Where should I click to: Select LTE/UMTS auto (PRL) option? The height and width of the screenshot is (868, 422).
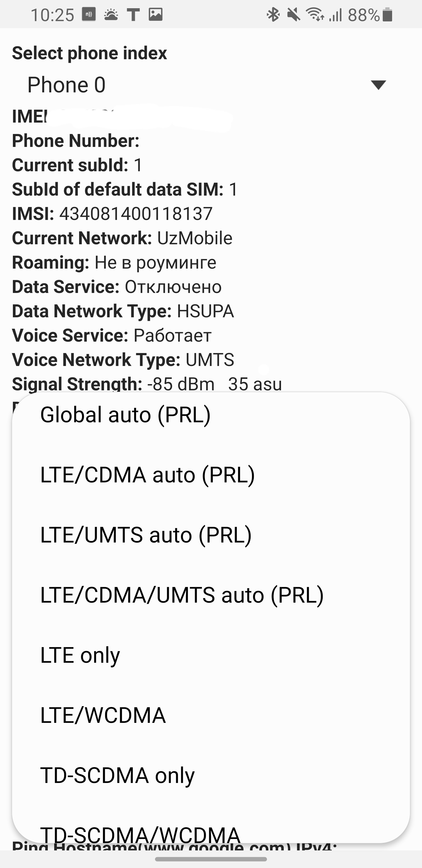click(146, 535)
